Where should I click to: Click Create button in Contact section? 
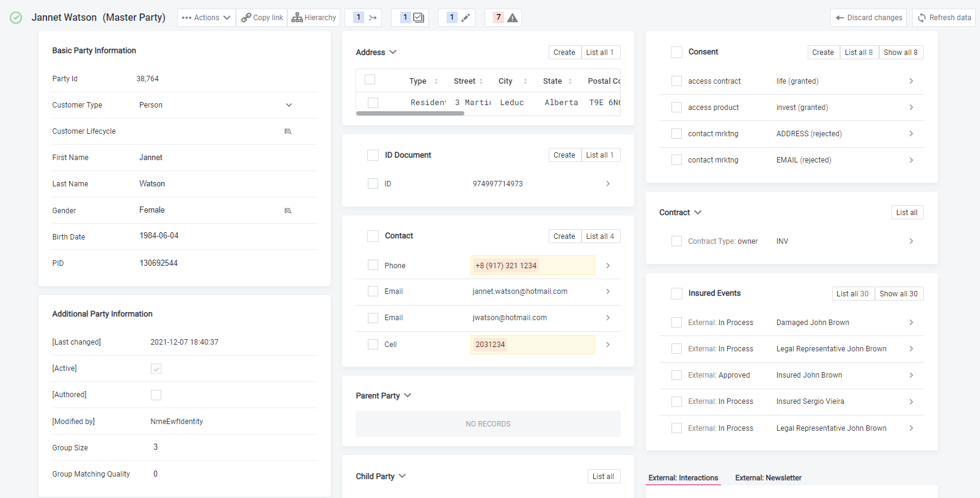pos(564,236)
